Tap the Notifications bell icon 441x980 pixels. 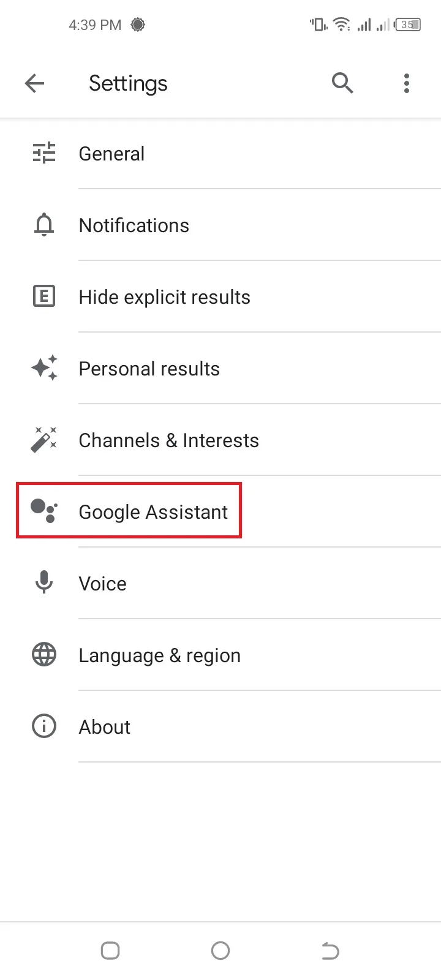point(44,225)
